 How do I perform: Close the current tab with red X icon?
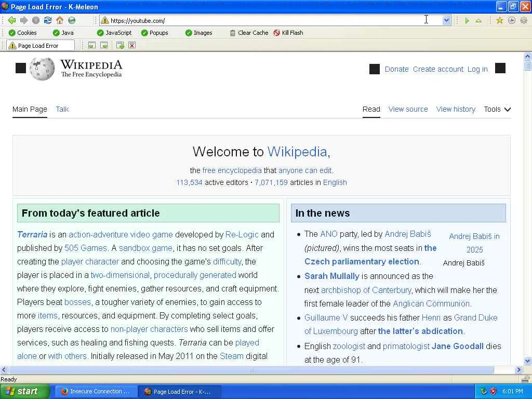(132, 45)
